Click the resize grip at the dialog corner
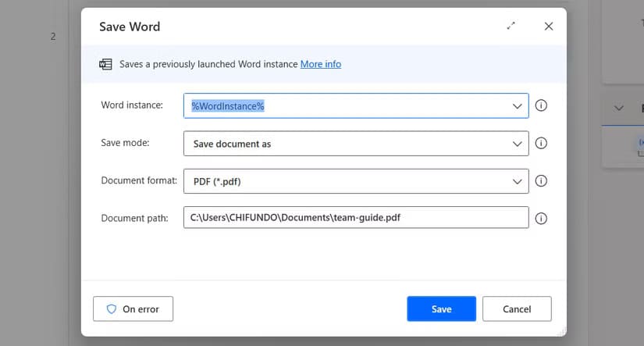Screen dimensions: 644x346 (562, 332)
